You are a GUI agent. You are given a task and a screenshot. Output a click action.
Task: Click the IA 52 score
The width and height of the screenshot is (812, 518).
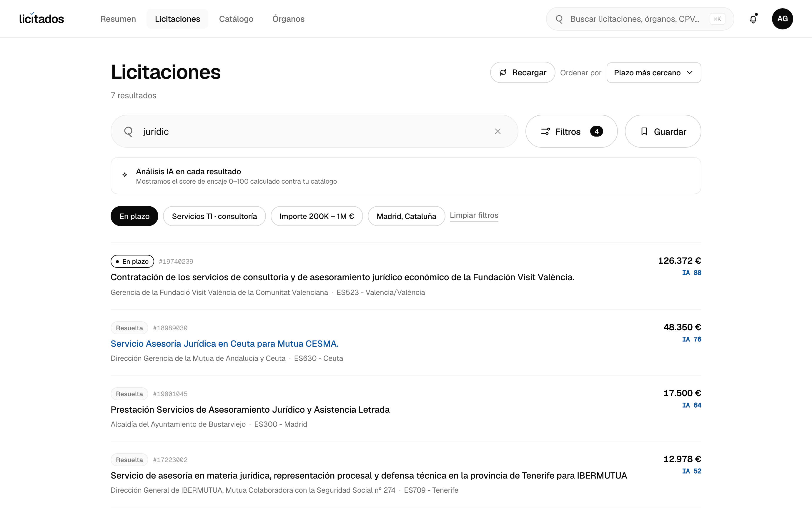(x=691, y=471)
